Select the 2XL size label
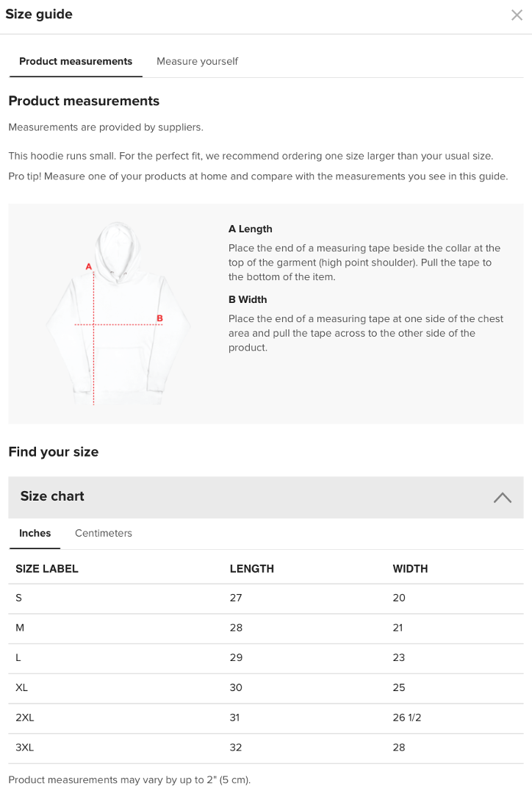 point(25,718)
